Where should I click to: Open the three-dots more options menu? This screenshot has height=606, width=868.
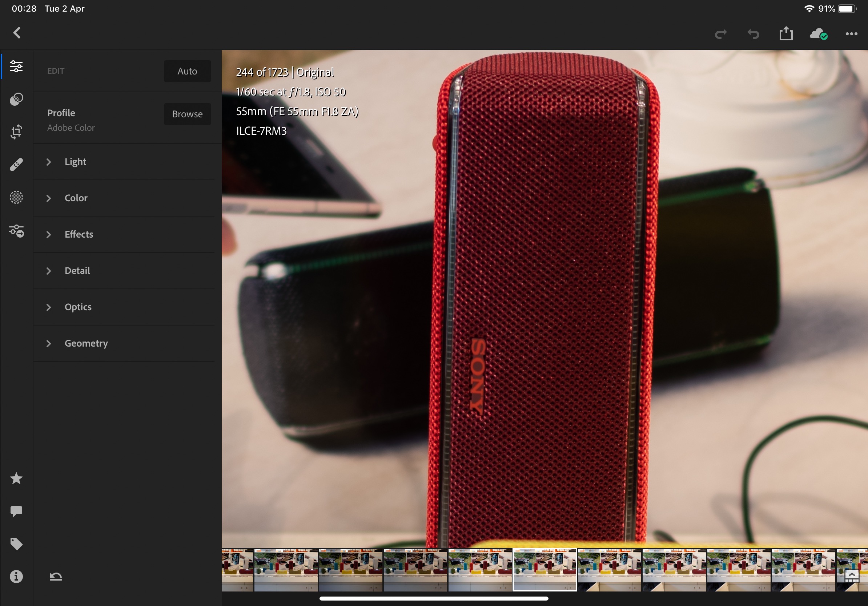click(851, 34)
